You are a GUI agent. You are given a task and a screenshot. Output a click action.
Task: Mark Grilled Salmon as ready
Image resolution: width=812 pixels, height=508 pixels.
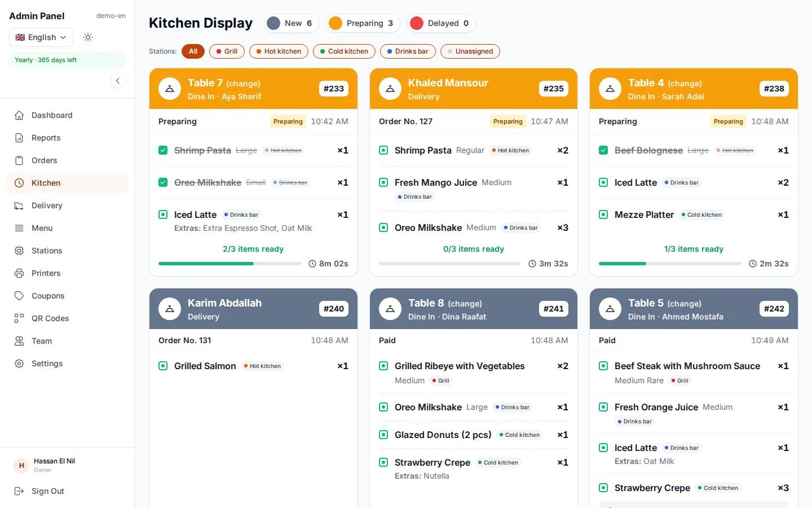point(163,366)
